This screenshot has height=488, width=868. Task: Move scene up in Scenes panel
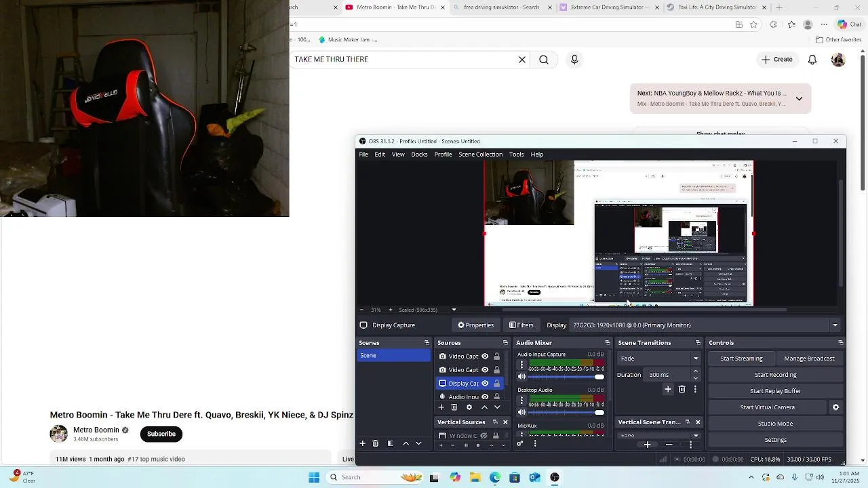pos(406,443)
